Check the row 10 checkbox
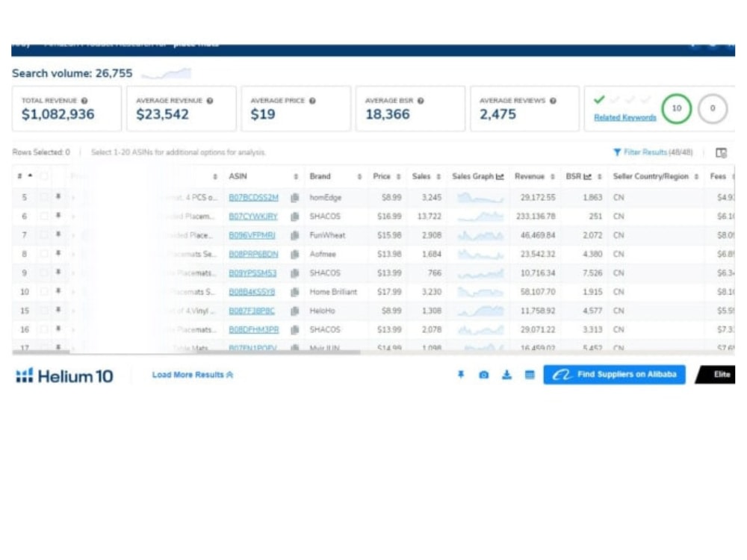The image size is (747, 560). click(44, 291)
